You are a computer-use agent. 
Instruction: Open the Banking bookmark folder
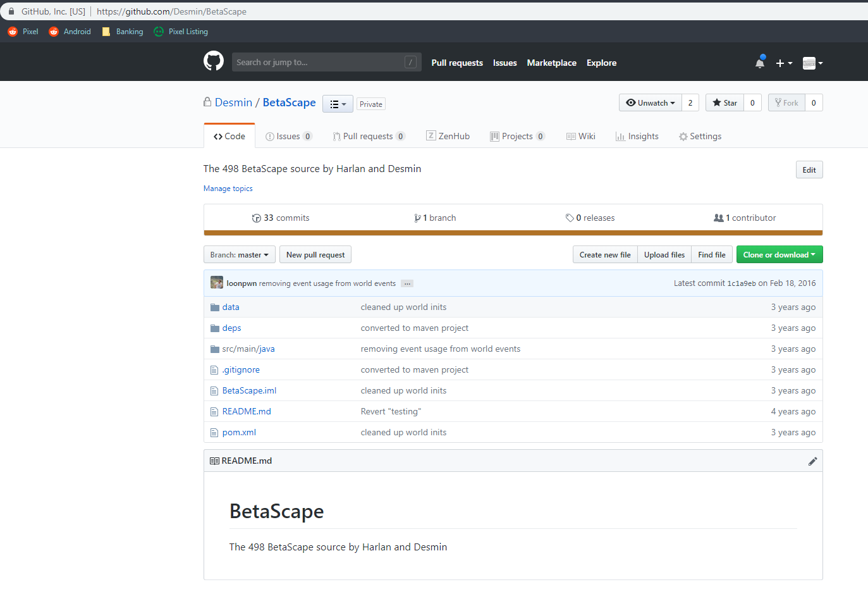(x=123, y=32)
